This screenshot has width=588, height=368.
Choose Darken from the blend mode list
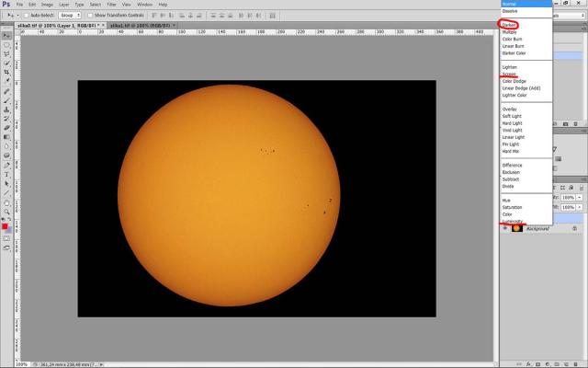pos(510,24)
